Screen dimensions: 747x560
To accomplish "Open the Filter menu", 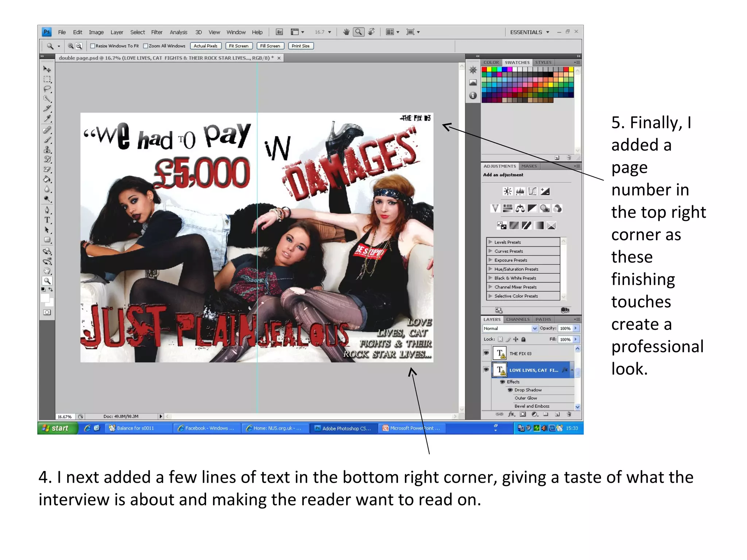I will coord(157,32).
